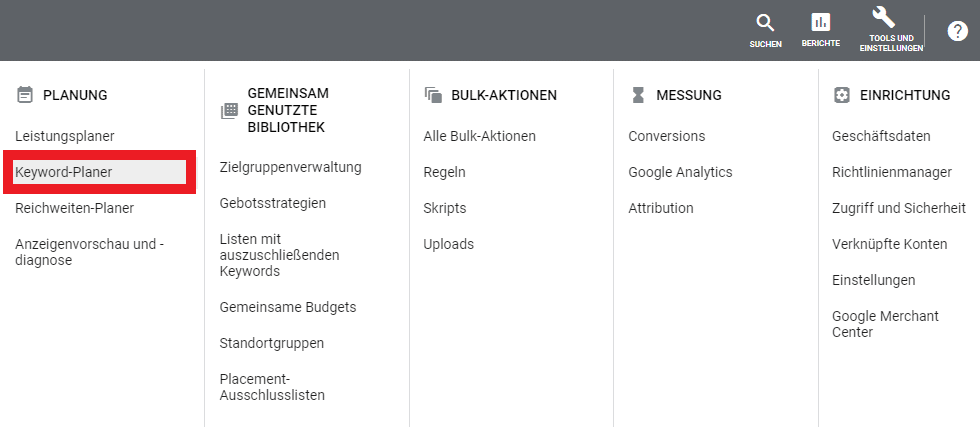The width and height of the screenshot is (980, 427).
Task: Click the Einrichtung gear icon
Action: tap(842, 95)
